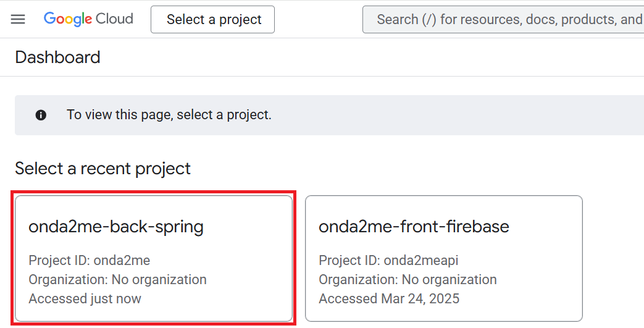
Task: Click the Dashboard page heading
Action: pyautogui.click(x=57, y=57)
